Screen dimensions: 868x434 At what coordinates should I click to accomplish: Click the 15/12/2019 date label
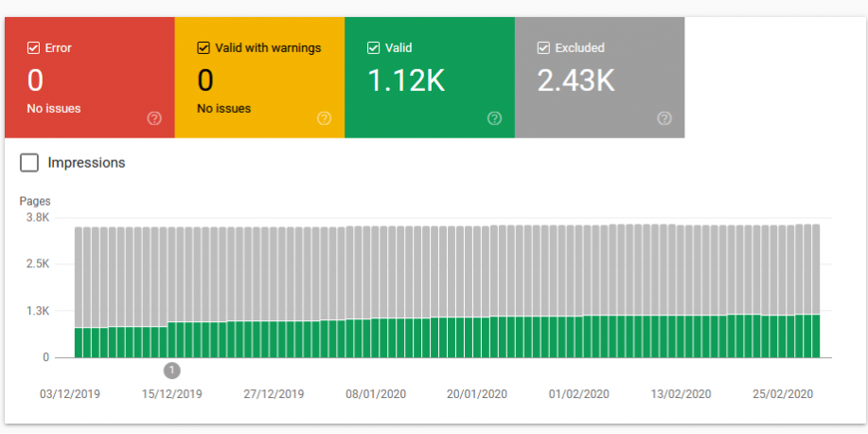171,394
